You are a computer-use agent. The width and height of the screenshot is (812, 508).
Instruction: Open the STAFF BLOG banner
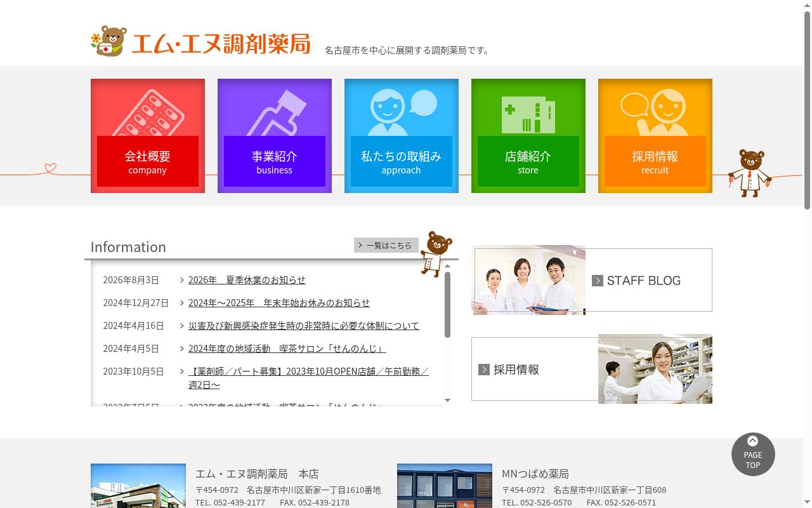tap(592, 280)
